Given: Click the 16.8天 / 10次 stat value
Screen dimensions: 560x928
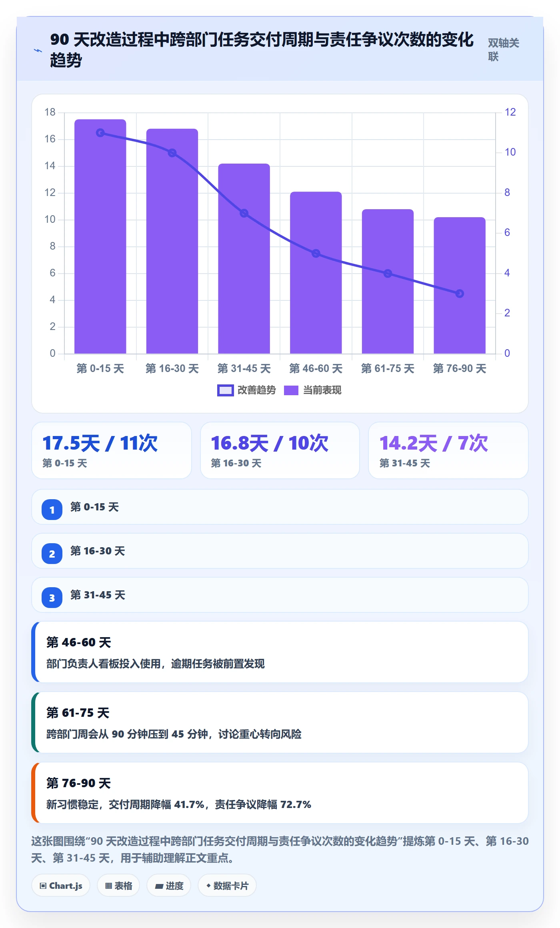Looking at the screenshot, I should (270, 443).
